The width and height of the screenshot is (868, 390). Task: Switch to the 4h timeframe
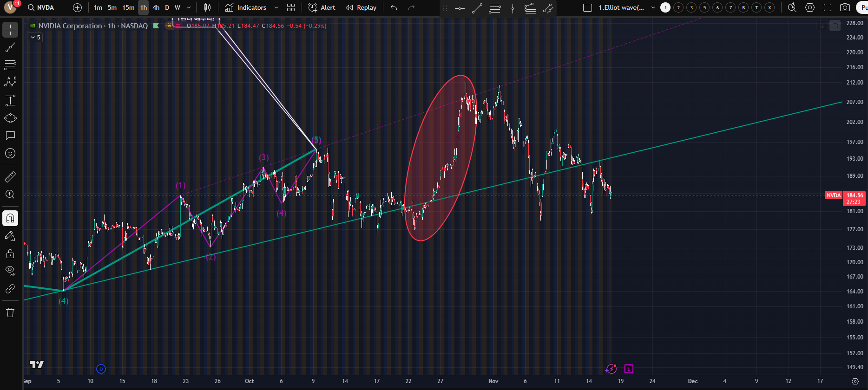156,7
